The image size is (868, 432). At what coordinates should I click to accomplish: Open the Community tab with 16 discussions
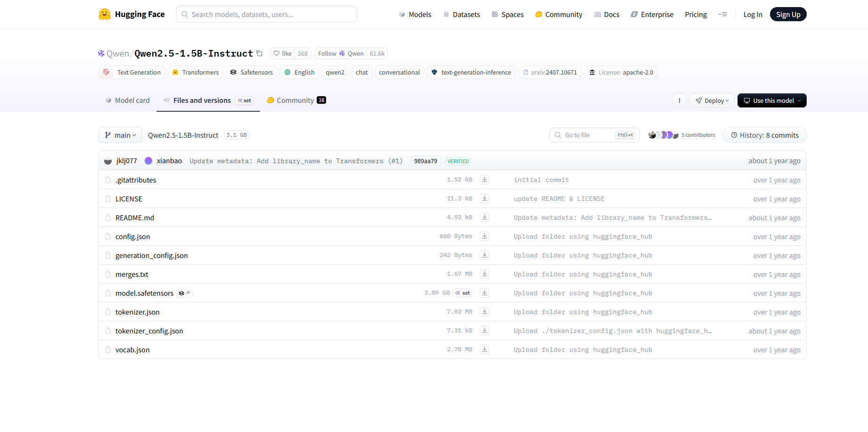[296, 100]
